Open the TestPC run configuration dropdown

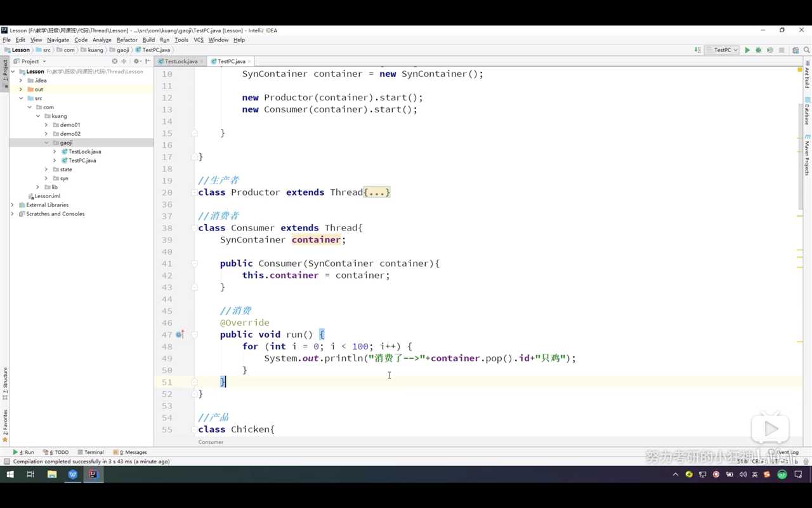coord(723,50)
